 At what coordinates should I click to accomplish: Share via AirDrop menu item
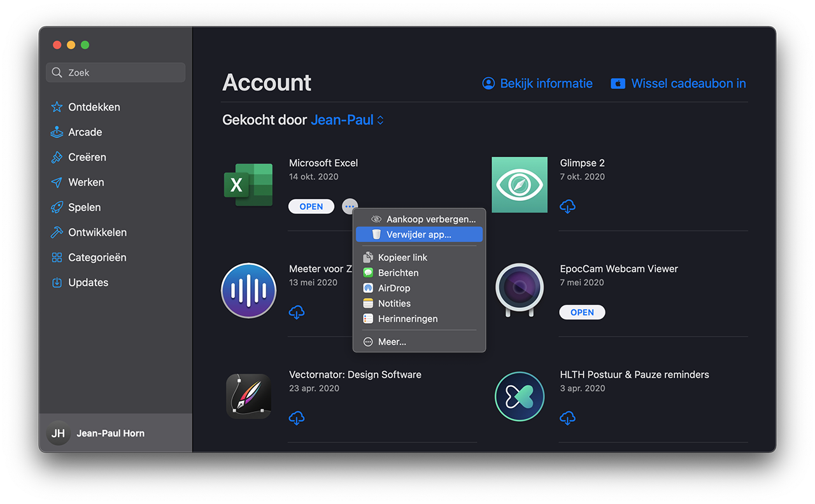419,288
